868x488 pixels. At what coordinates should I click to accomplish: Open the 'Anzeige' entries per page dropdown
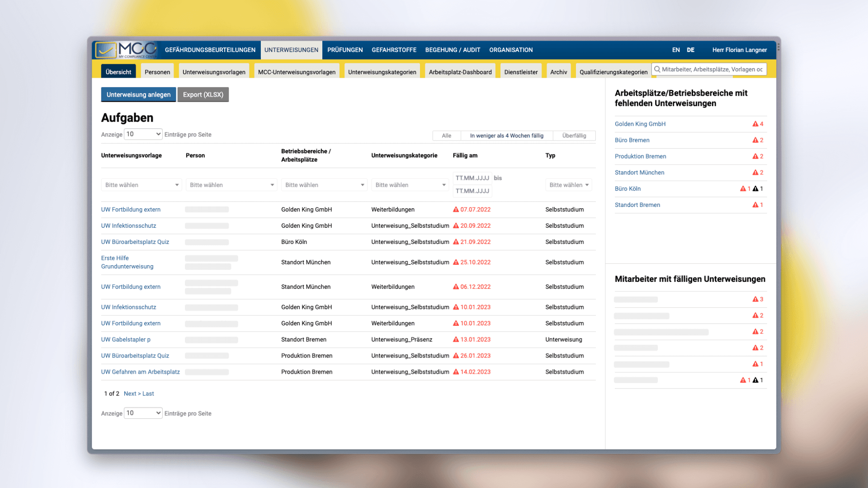click(143, 134)
